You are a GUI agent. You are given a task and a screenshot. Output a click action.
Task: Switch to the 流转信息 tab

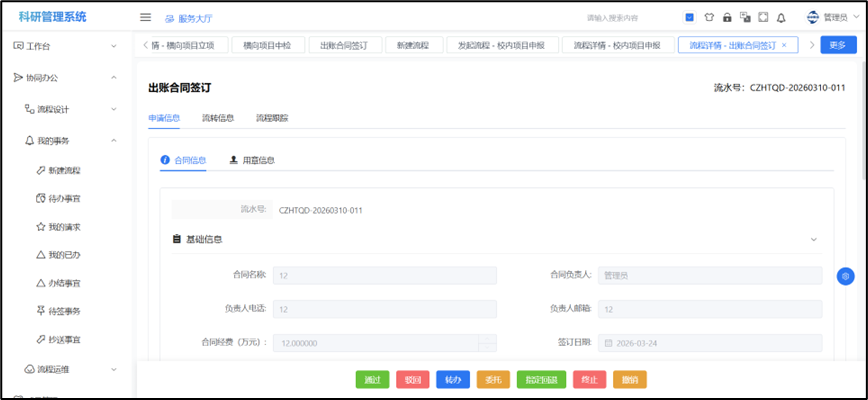tap(218, 118)
